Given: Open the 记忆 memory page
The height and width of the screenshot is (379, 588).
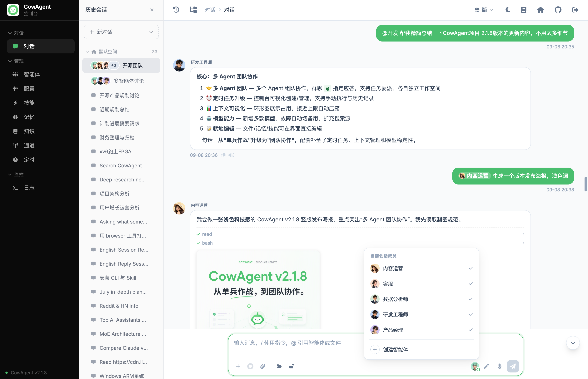Looking at the screenshot, I should [x=41, y=117].
